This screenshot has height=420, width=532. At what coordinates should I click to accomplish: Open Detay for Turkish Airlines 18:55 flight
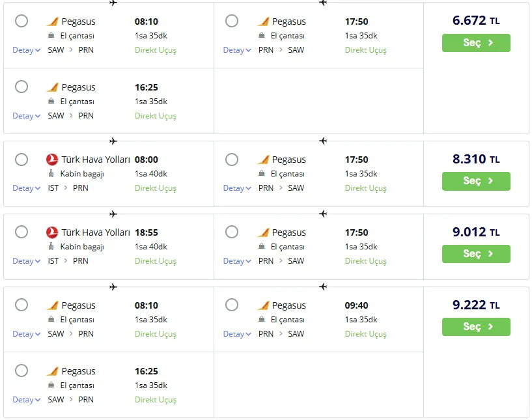(26, 261)
